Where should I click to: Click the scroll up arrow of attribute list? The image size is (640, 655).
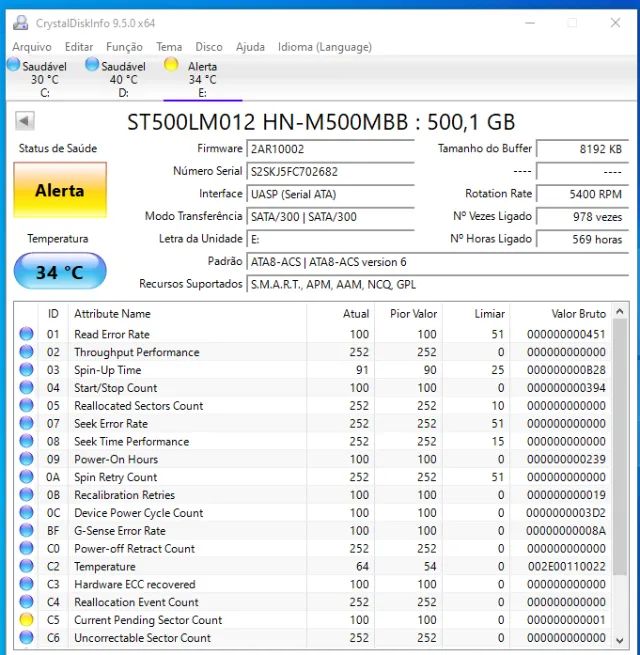620,312
